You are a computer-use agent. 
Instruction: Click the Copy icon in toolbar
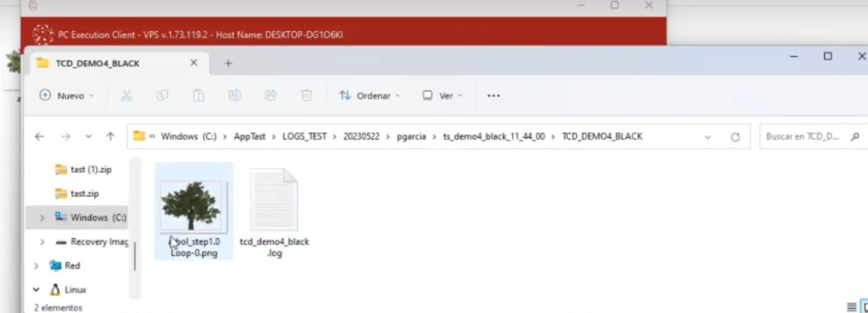(163, 96)
